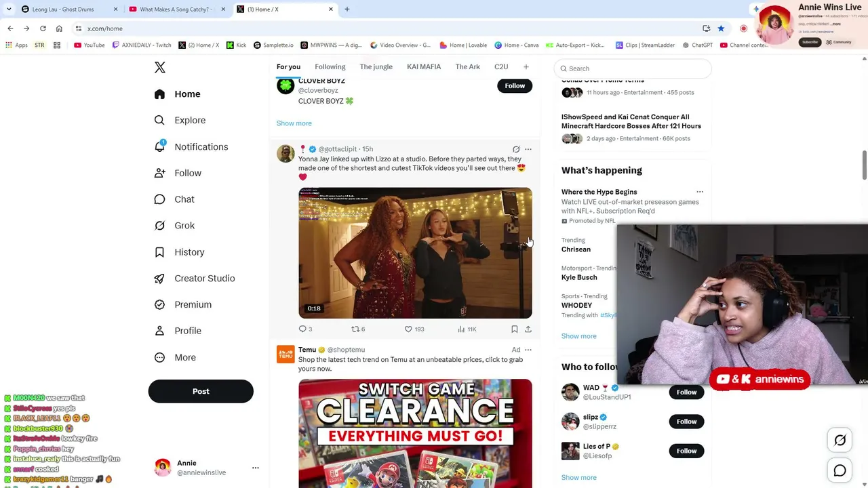868x488 pixels.
Task: Follow slipz account
Action: (686, 422)
